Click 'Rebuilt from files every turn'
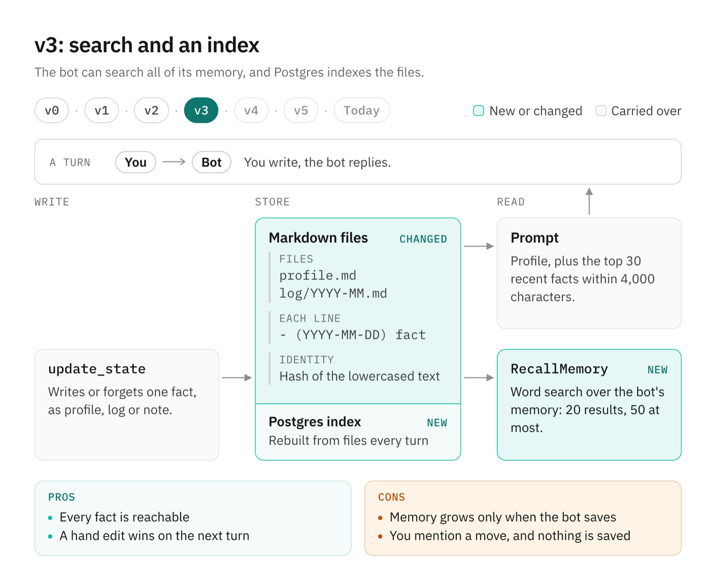This screenshot has height=588, width=716. (x=348, y=441)
